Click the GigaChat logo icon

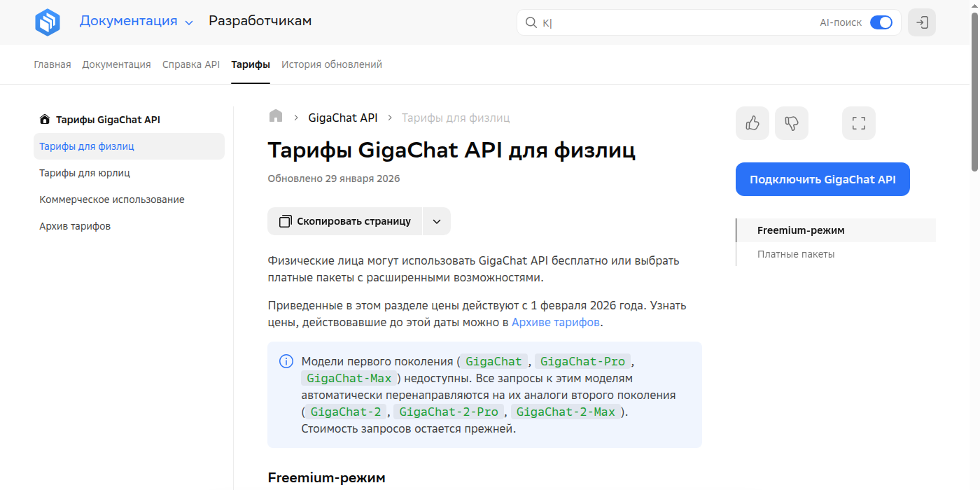(x=46, y=22)
